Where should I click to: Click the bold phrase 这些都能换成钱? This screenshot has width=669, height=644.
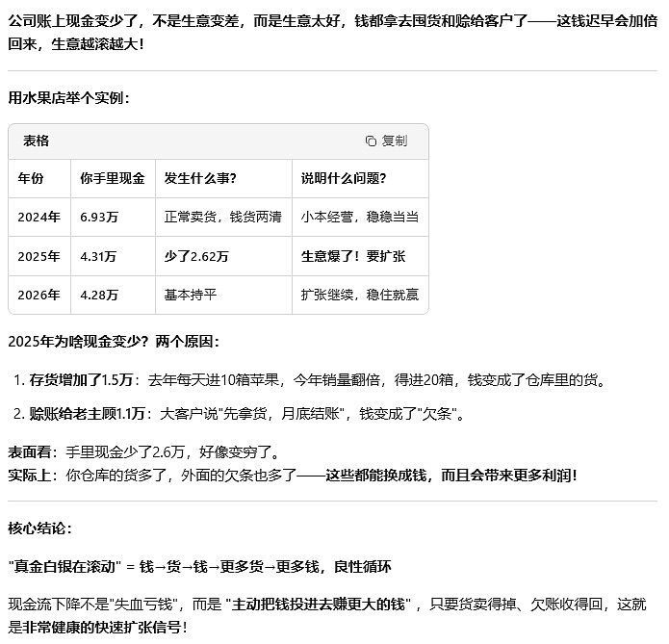point(375,475)
